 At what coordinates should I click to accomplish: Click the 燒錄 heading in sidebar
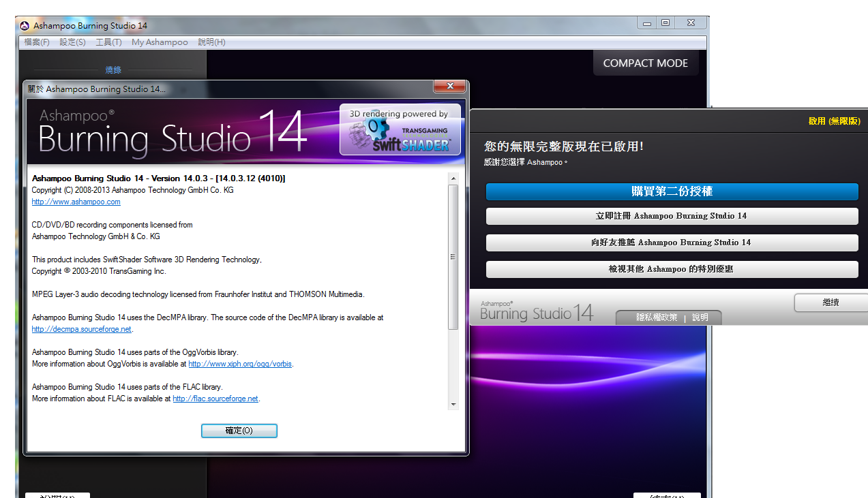pos(113,69)
